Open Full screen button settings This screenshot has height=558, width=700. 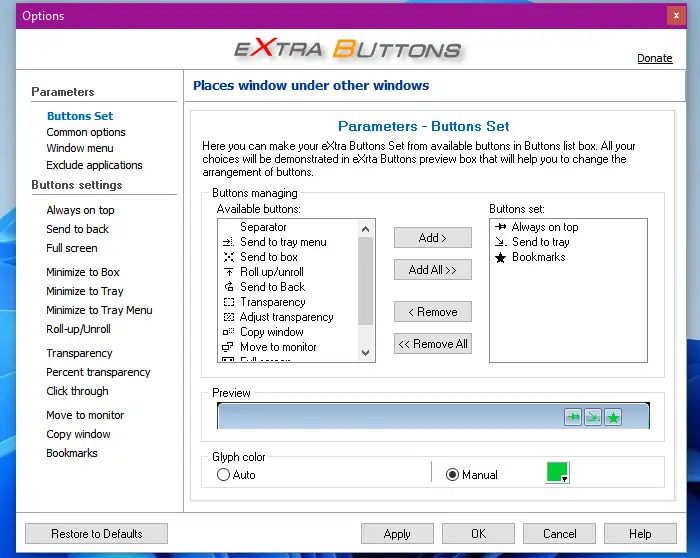(72, 248)
